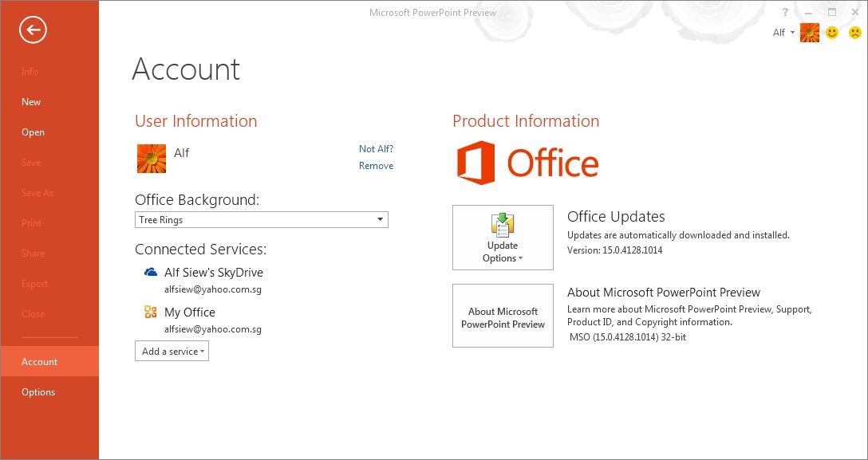Click Save As in the sidebar
Image resolution: width=868 pixels, height=460 pixels.
(x=37, y=193)
